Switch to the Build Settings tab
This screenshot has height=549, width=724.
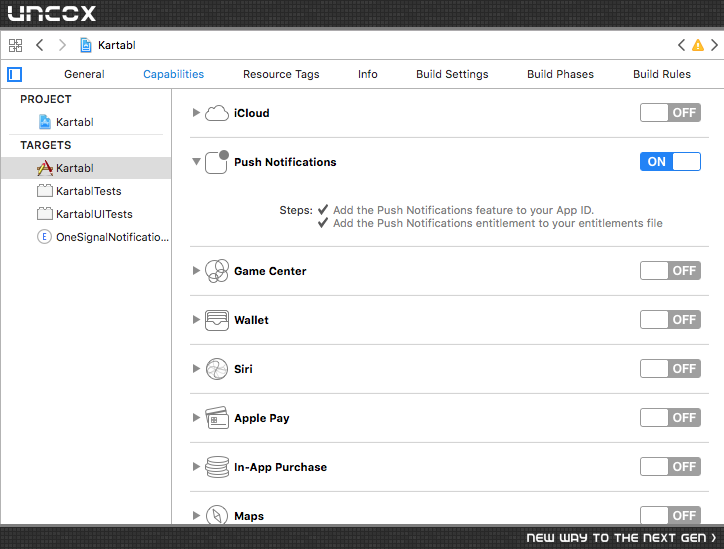pyautogui.click(x=452, y=74)
